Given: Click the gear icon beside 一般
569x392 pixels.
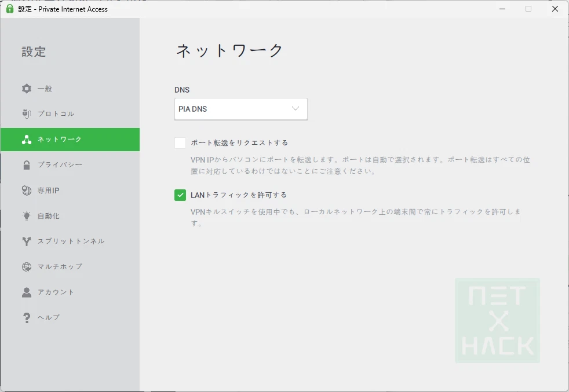Looking at the screenshot, I should click(27, 89).
